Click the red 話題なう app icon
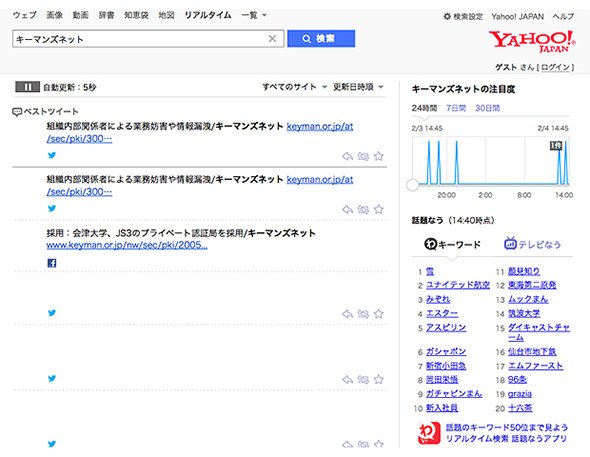Image resolution: width=590 pixels, height=457 pixels. click(429, 433)
